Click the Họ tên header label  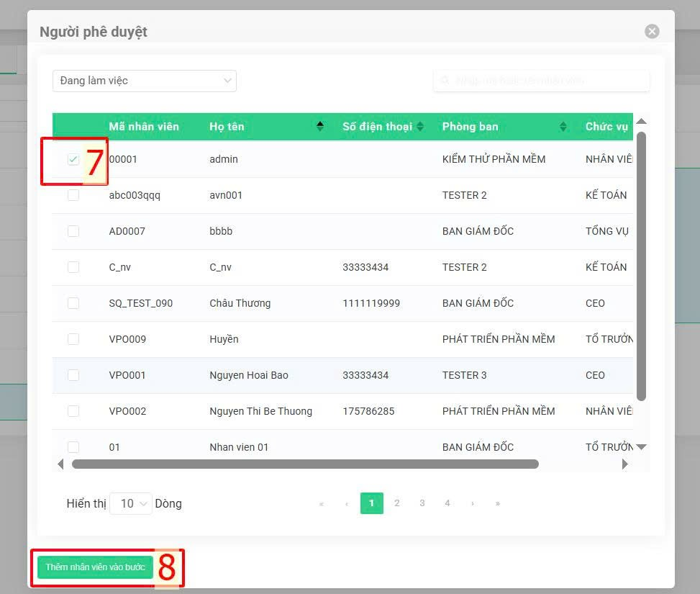[227, 127]
